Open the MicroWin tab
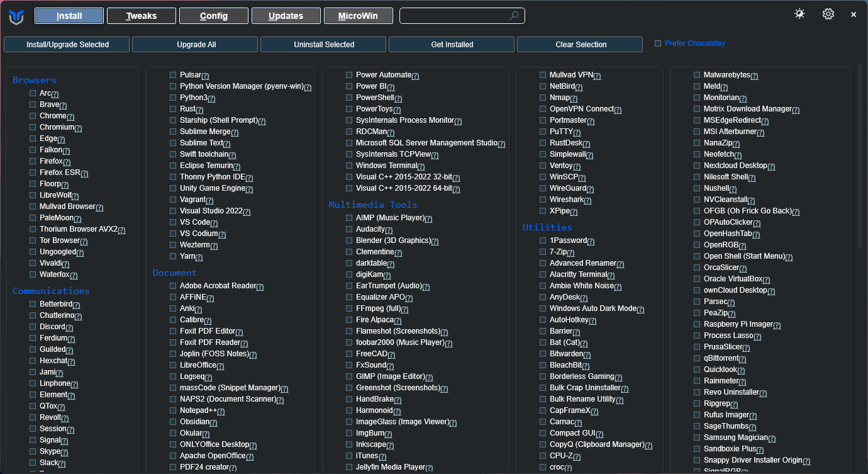Screen dimensions: 868x474 [358, 16]
